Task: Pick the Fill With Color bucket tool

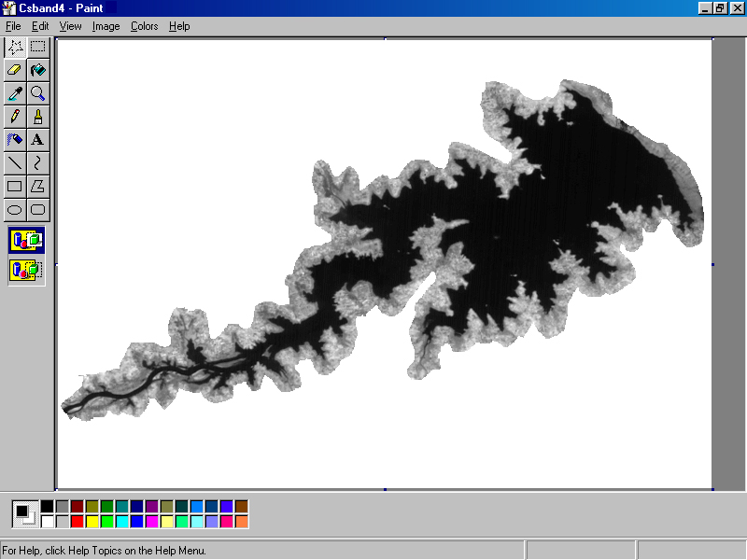Action: (x=38, y=70)
